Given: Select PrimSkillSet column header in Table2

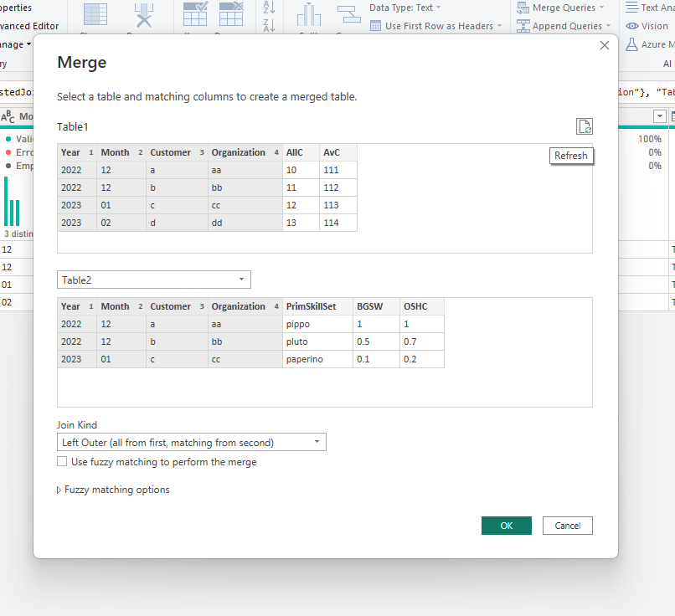Looking at the screenshot, I should pyautogui.click(x=317, y=306).
